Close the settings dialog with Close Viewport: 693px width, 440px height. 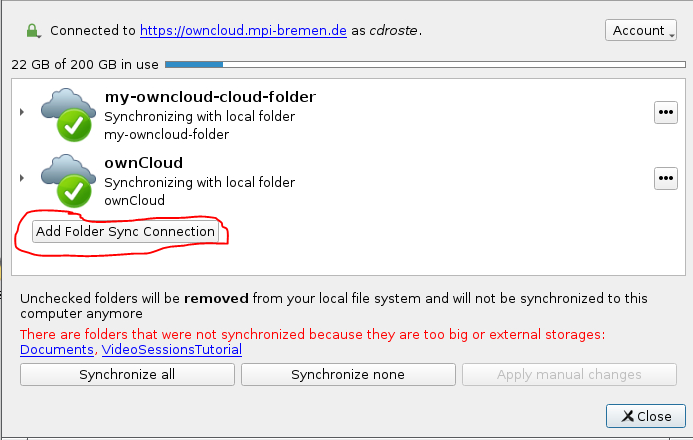point(646,416)
